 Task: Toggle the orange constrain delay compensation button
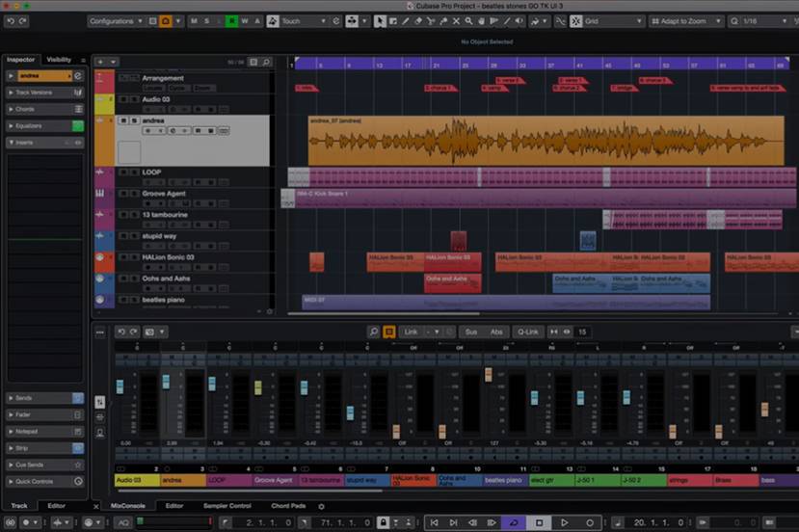166,21
